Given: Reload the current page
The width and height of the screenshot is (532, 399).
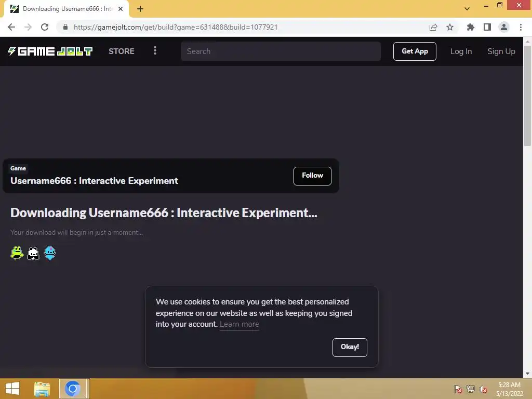Looking at the screenshot, I should coord(45,27).
